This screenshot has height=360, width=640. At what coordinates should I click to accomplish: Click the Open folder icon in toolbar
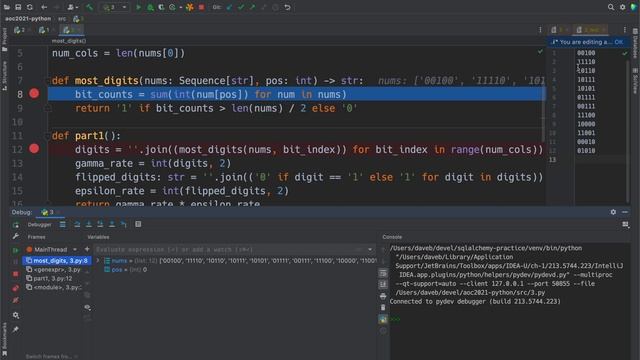tap(7, 7)
